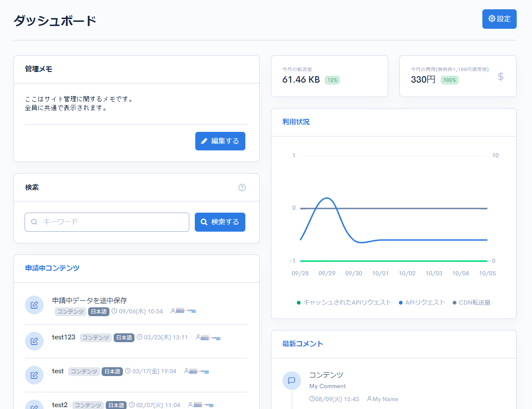Click the 編集する edit memo button

click(220, 141)
